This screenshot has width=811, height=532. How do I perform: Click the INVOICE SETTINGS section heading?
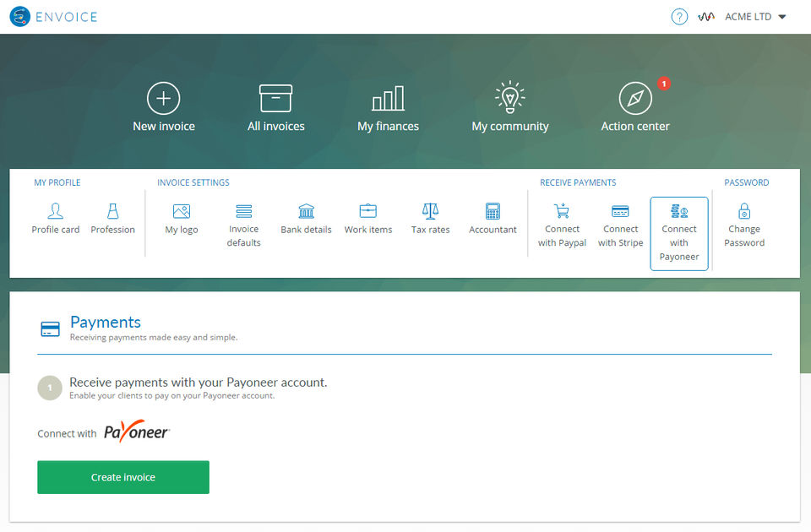point(193,182)
